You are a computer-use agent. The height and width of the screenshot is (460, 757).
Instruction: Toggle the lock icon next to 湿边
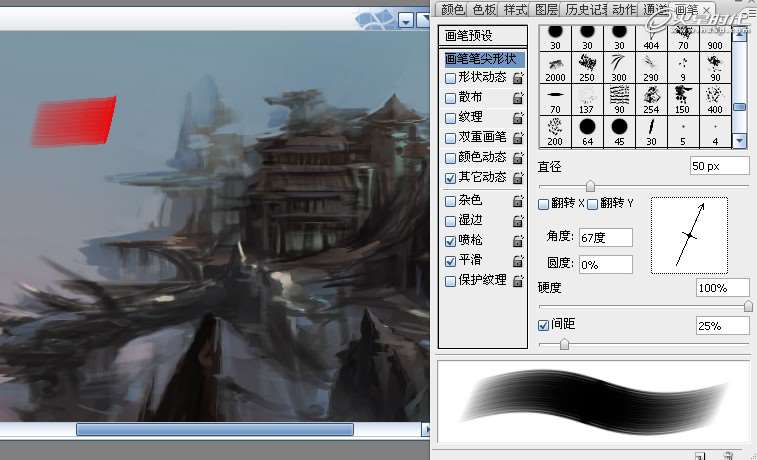click(x=518, y=221)
